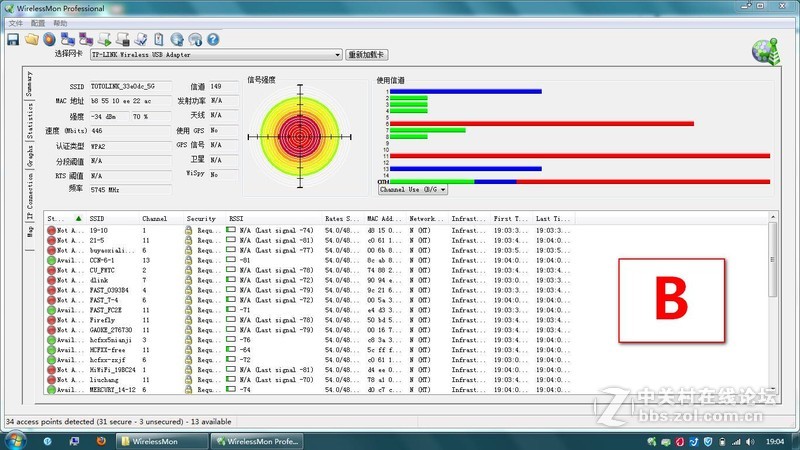
Task: Switch to the Map side tab
Action: pyautogui.click(x=29, y=232)
